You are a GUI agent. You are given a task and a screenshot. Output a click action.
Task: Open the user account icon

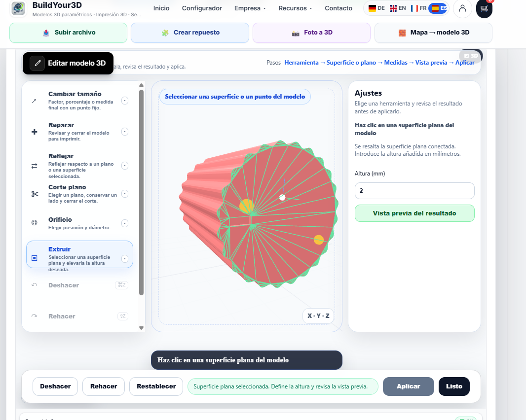463,8
